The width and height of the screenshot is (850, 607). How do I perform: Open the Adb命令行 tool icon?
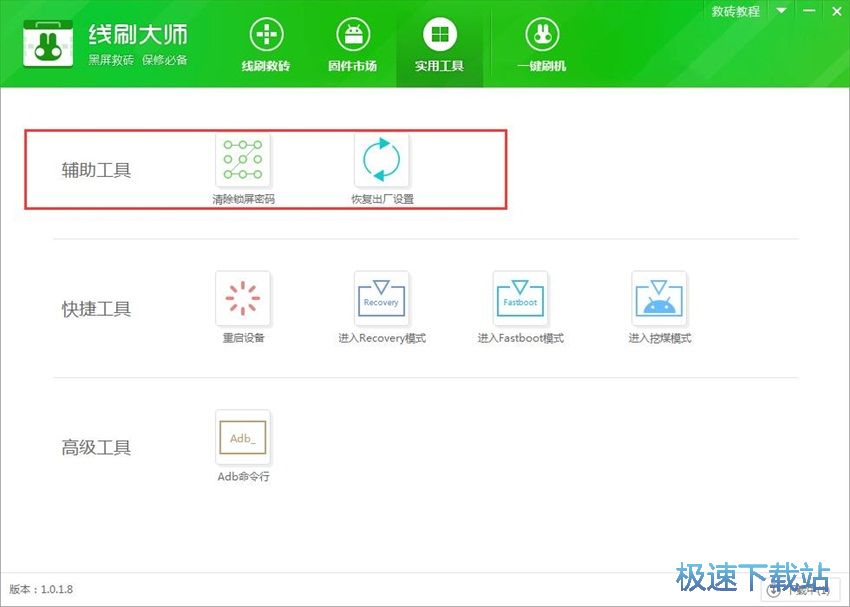tap(243, 437)
